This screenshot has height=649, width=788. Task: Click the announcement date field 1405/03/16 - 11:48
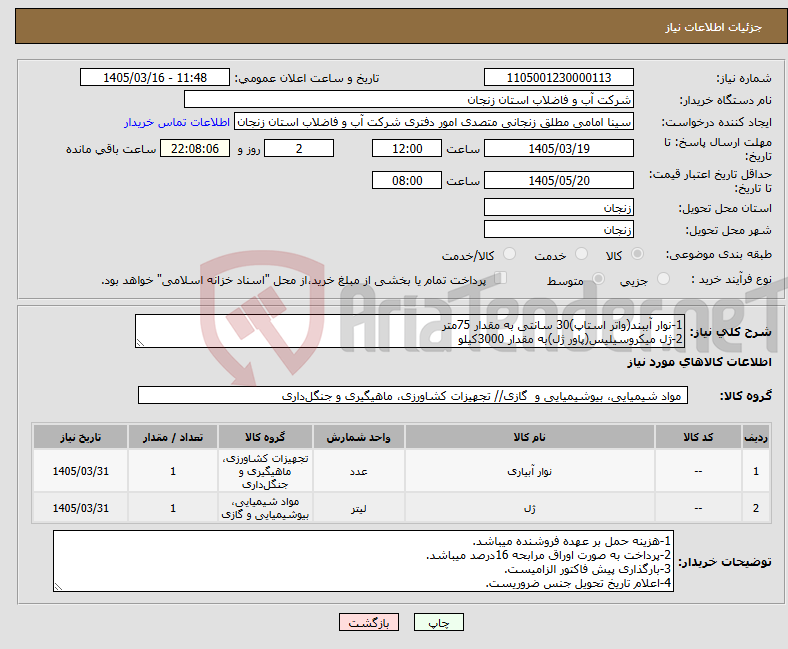(x=155, y=77)
